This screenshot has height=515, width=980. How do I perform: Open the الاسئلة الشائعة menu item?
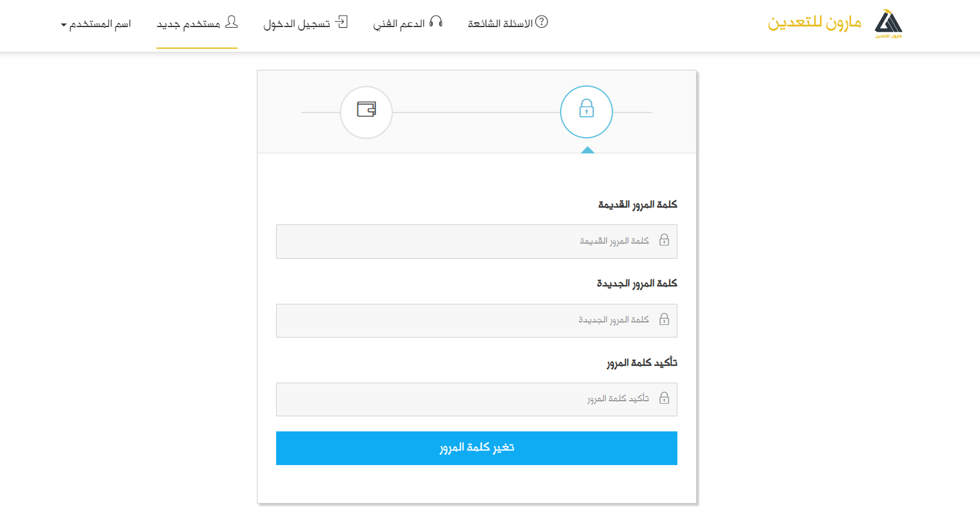point(501,23)
